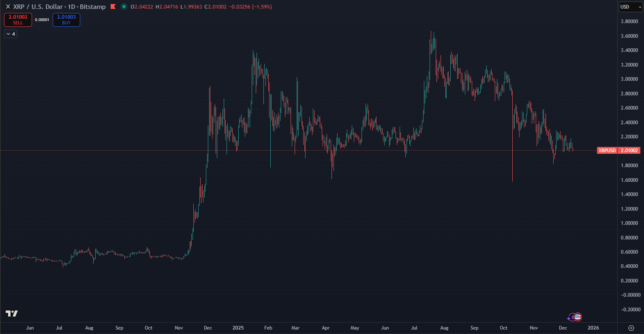Click the 0.00001 spread value

42,20
